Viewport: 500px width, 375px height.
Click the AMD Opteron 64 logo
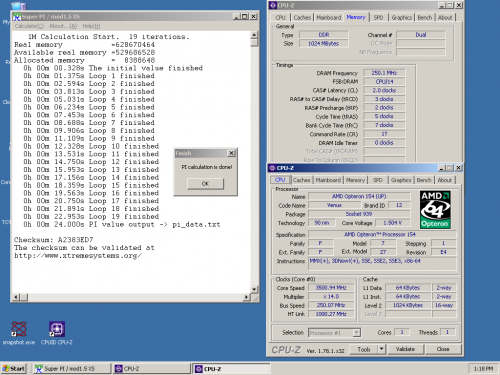coord(435,210)
